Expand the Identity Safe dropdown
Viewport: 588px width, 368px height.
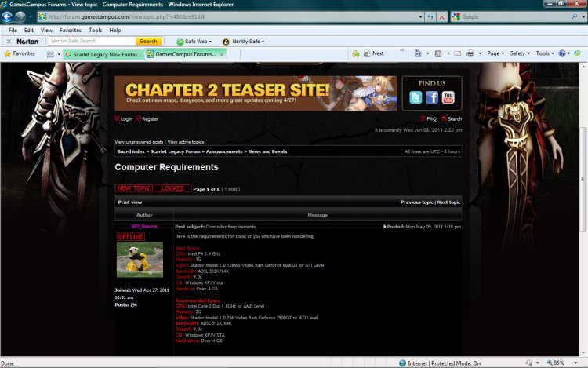point(263,42)
